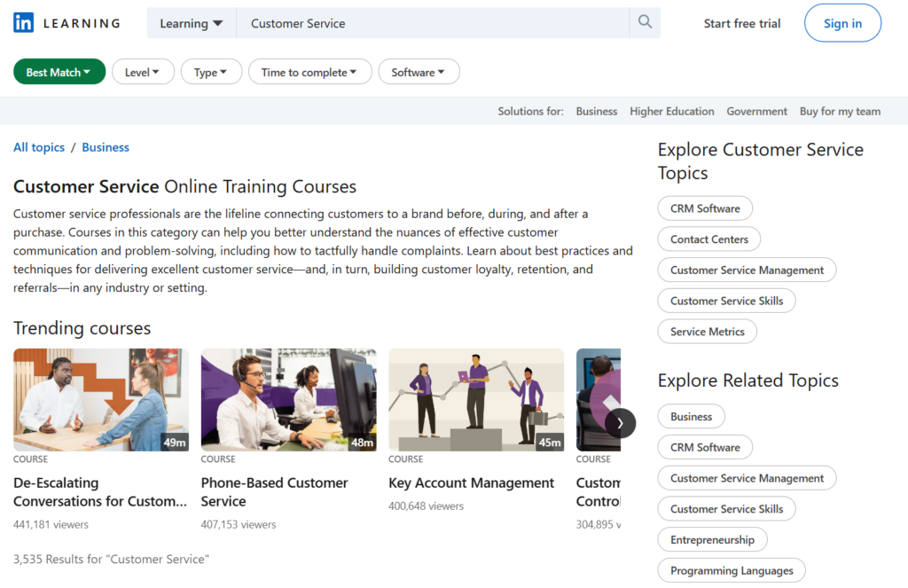Select the Contact Centers topic pill

pos(708,239)
